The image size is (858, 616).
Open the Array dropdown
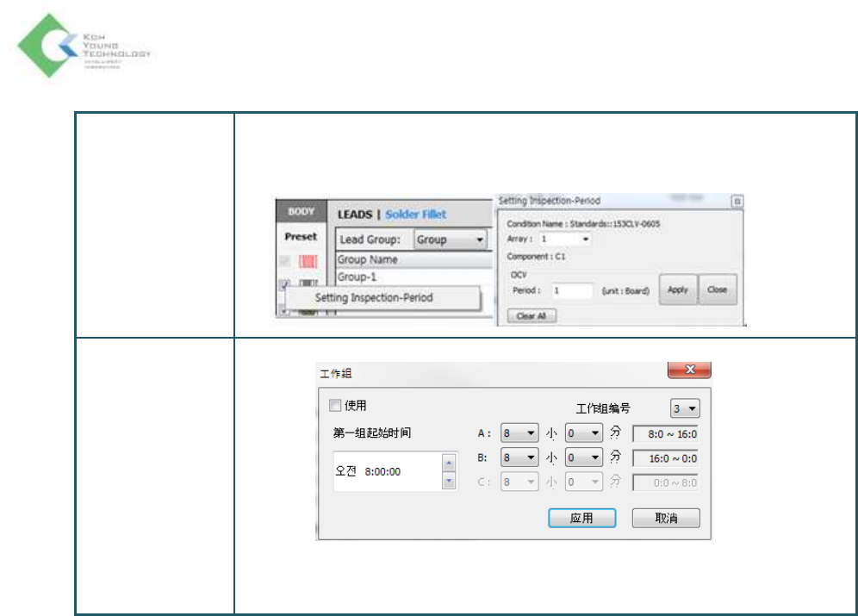[x=564, y=239]
